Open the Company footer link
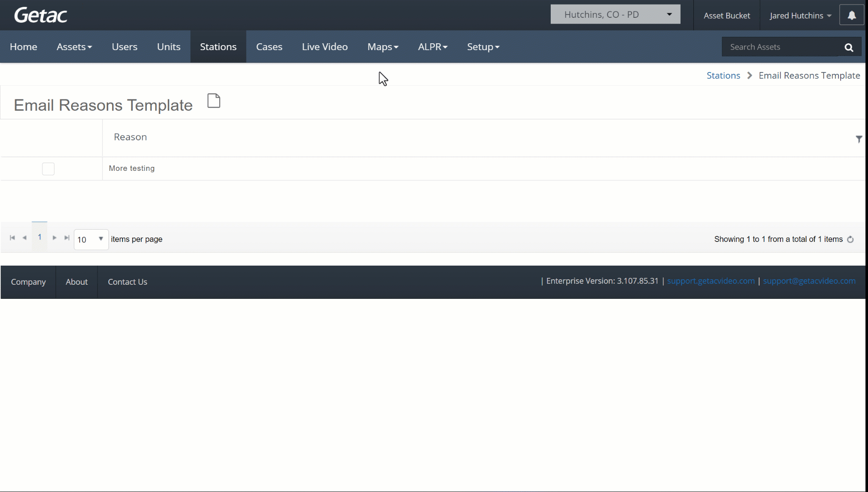The image size is (868, 492). [x=28, y=282]
